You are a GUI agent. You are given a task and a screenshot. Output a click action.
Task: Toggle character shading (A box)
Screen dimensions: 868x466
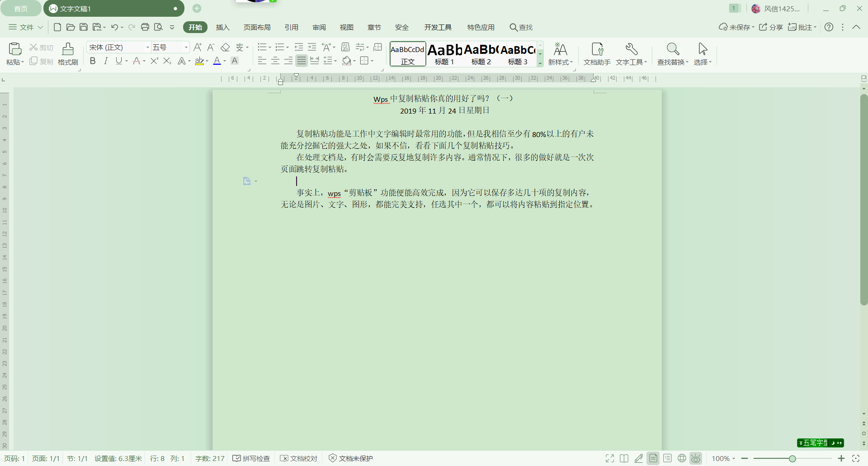235,61
